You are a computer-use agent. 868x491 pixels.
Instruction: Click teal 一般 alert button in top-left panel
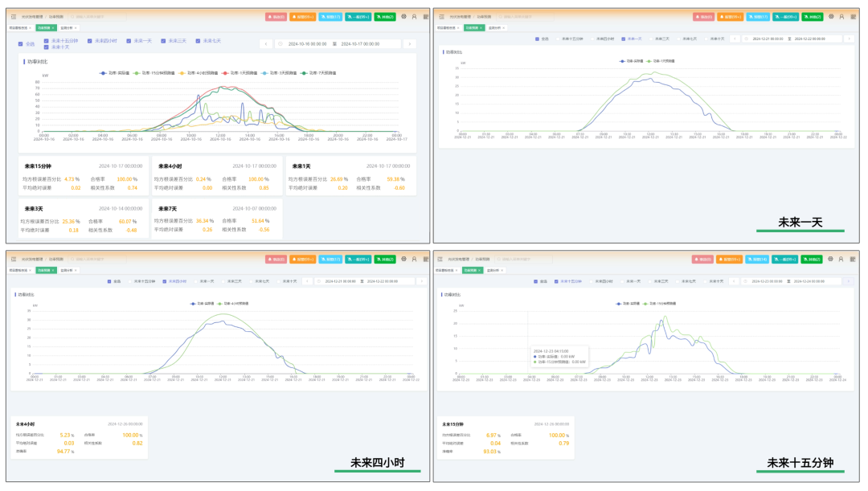click(358, 17)
